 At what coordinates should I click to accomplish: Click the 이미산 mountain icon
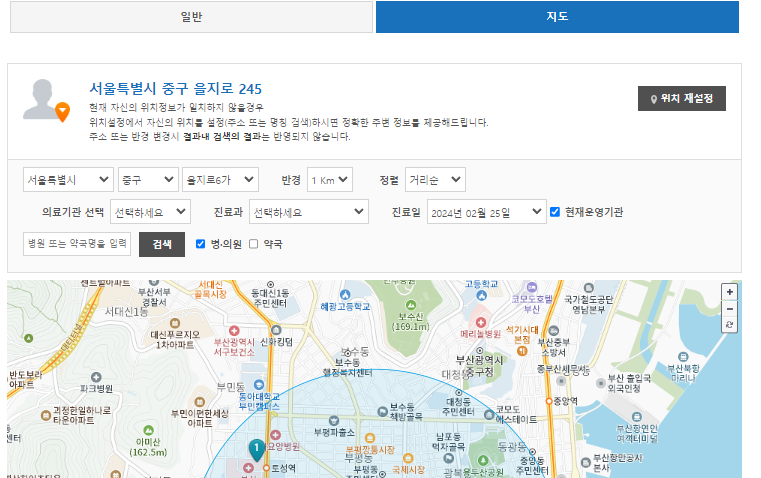click(149, 430)
